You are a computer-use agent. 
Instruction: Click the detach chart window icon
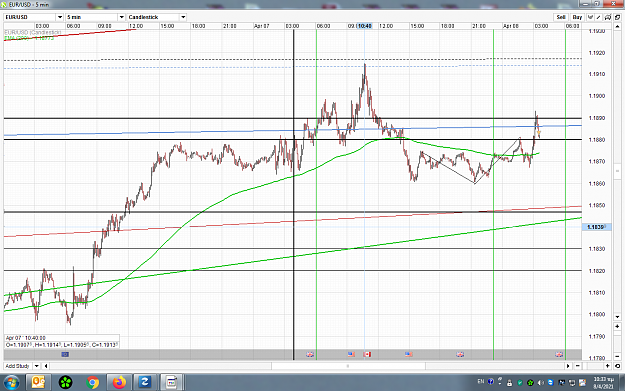tap(617, 17)
